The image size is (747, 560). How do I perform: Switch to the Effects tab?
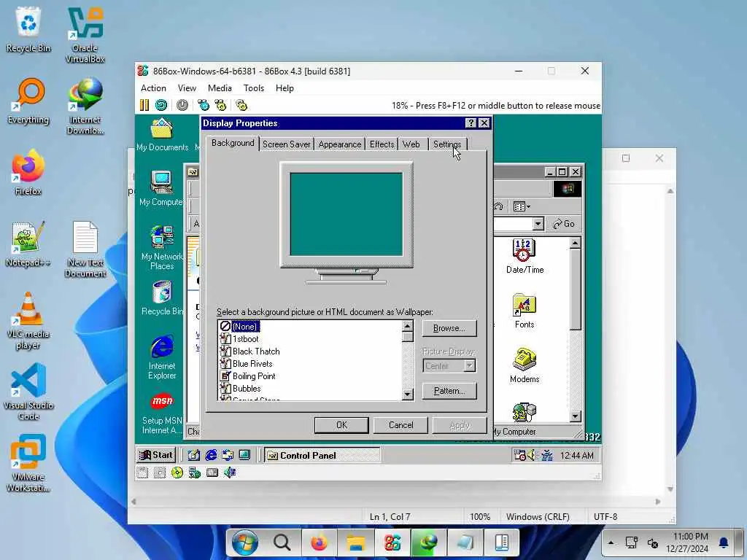click(382, 144)
